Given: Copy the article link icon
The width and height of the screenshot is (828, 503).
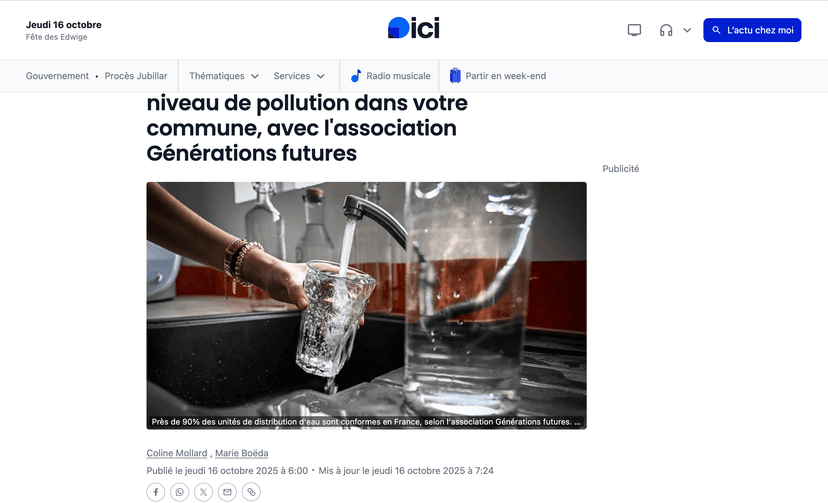Looking at the screenshot, I should click(x=252, y=492).
